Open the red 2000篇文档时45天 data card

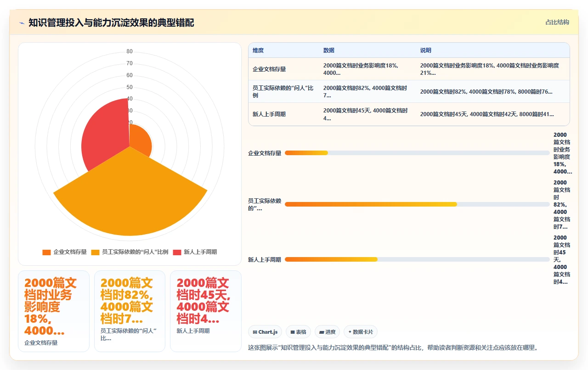(206, 311)
